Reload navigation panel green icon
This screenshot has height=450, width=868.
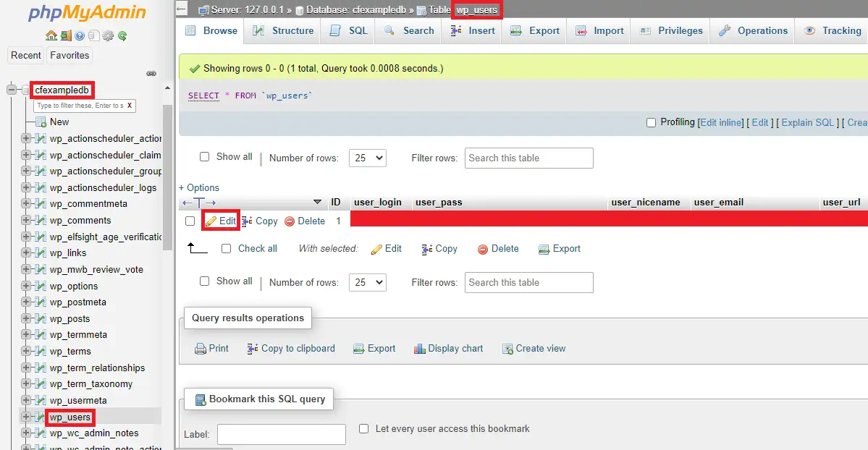(122, 36)
